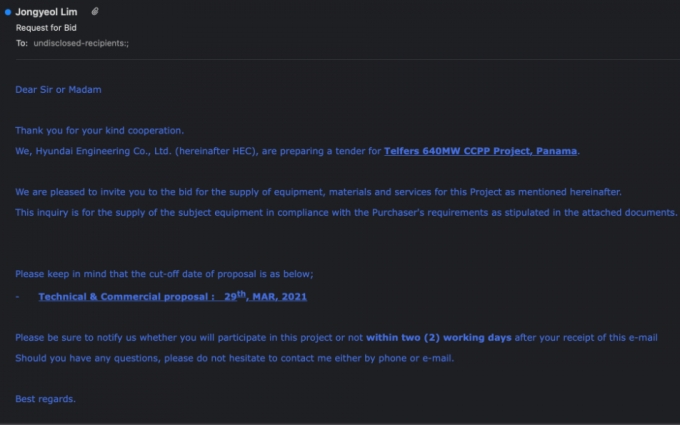Image resolution: width=680 pixels, height=425 pixels.
Task: Click the Purchaser's requirements sentence
Action: pos(346,212)
